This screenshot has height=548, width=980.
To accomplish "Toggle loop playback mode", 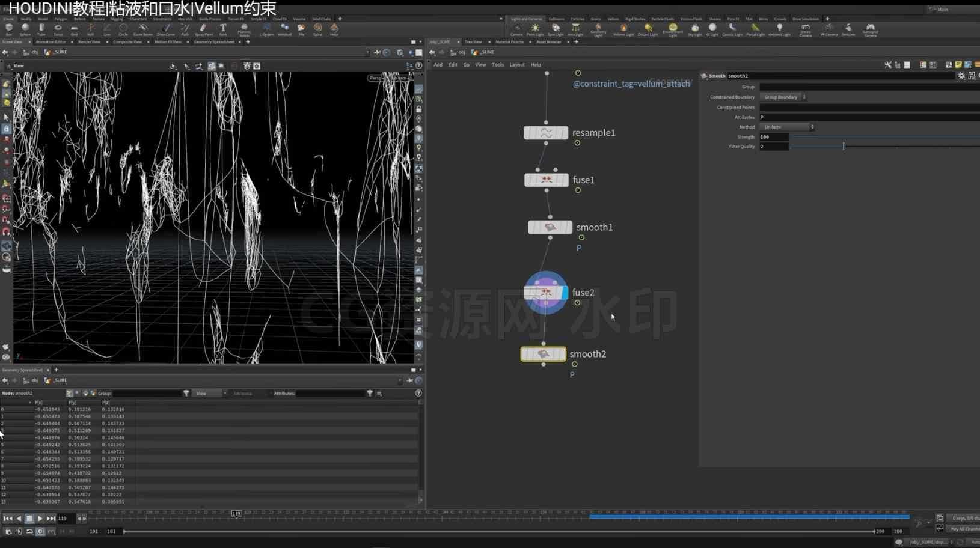I will pos(29,531).
